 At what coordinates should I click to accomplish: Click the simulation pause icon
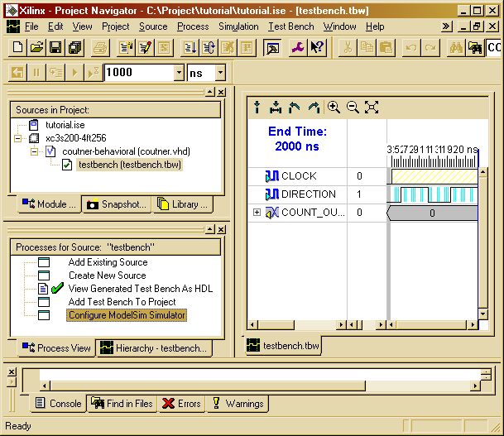tap(36, 73)
